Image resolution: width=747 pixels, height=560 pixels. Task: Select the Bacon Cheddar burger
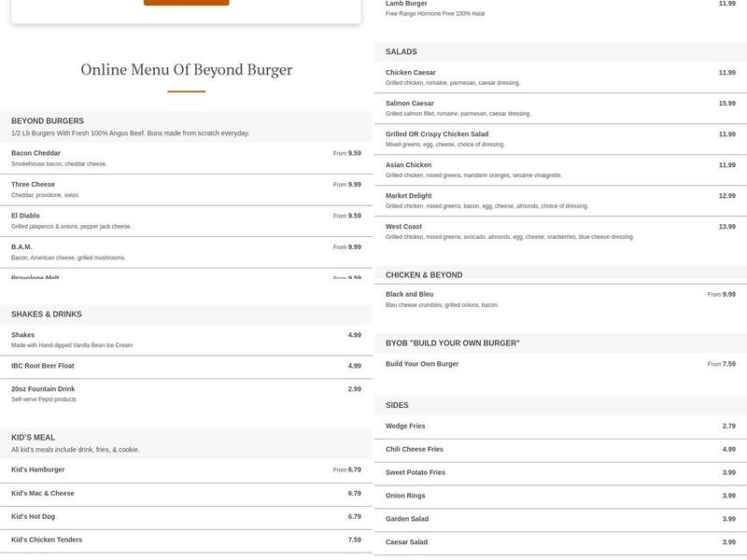point(186,158)
